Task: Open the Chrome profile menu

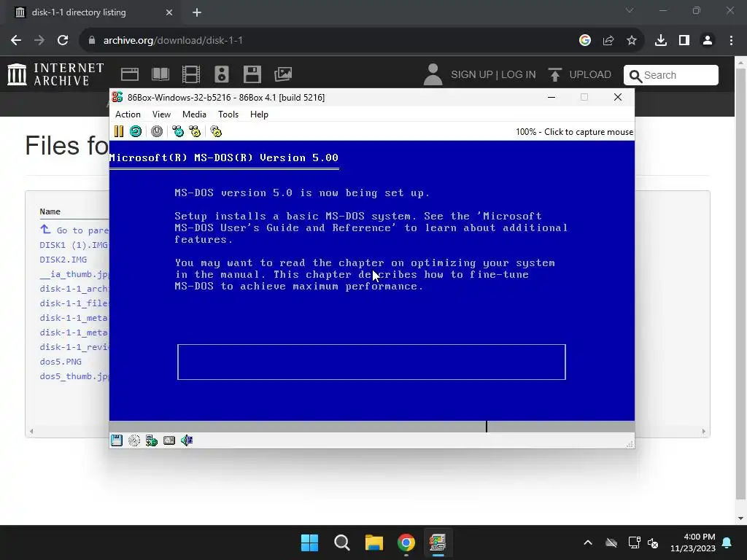Action: pyautogui.click(x=708, y=41)
